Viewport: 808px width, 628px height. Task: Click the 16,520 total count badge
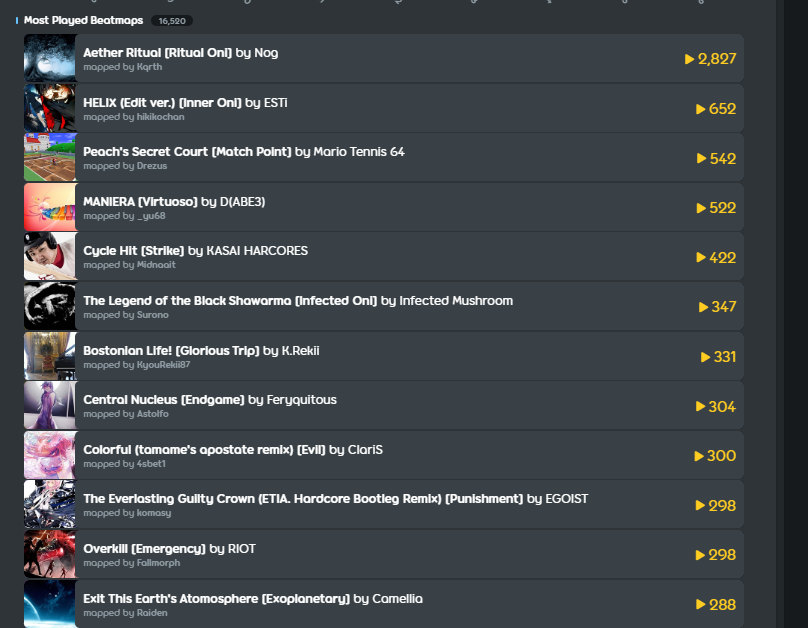click(x=172, y=21)
